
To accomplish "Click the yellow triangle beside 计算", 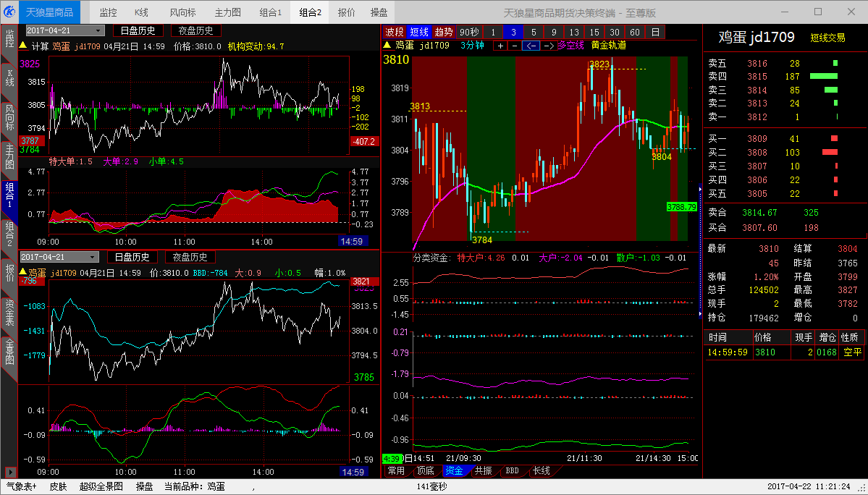I will pyautogui.click(x=23, y=46).
